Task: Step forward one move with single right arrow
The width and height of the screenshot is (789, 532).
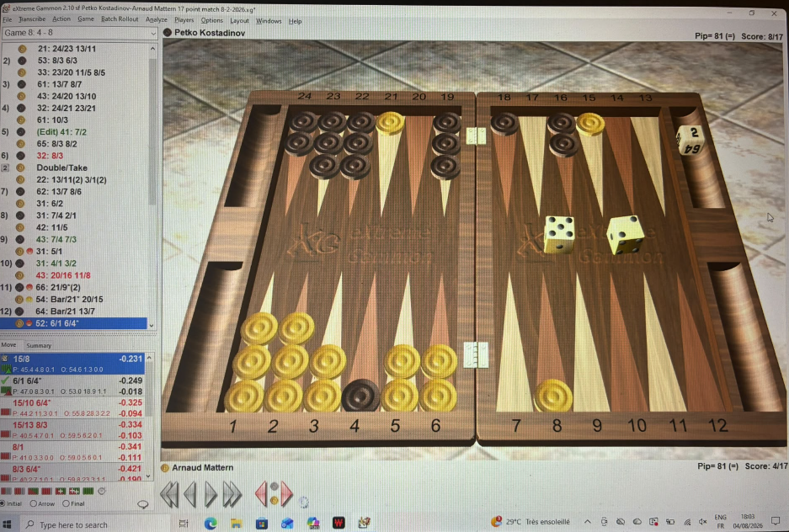Action: tap(211, 495)
